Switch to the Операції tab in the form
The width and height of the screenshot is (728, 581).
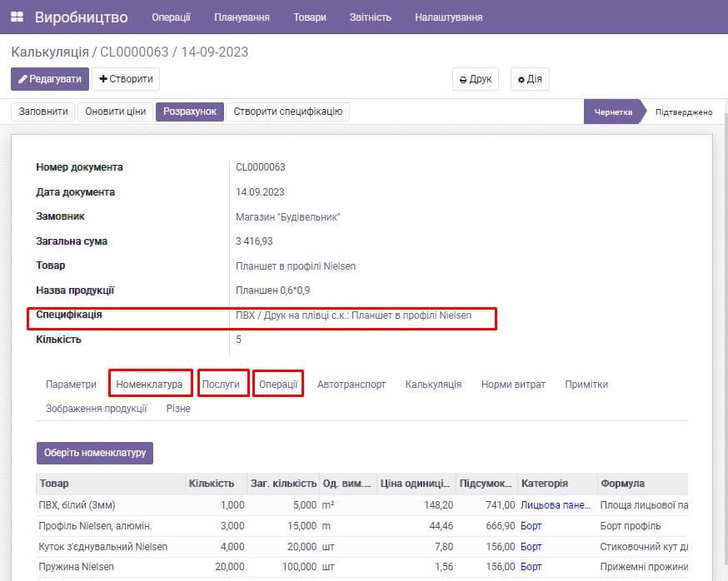click(x=278, y=385)
